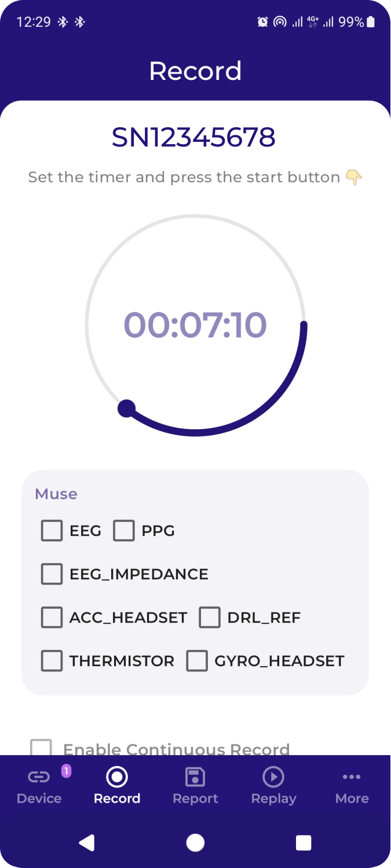The width and height of the screenshot is (391, 868).
Task: Enable the EEG checkbox
Action: (52, 531)
